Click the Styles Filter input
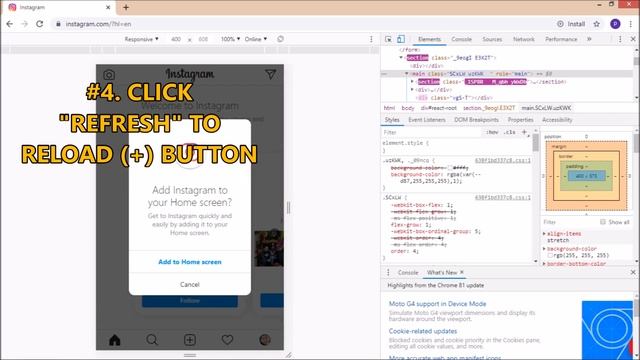The width and height of the screenshot is (640, 360). [x=432, y=132]
